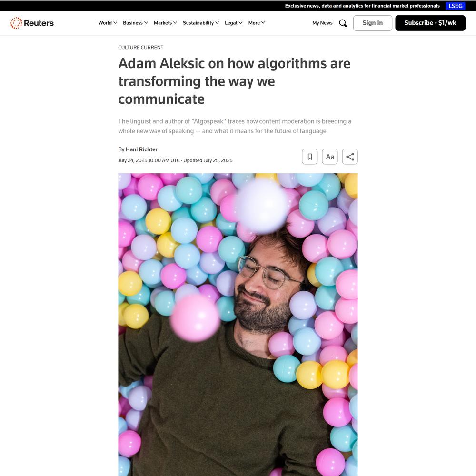Viewport: 476px width, 476px height.
Task: Click the Reuters logo
Action: (x=32, y=23)
